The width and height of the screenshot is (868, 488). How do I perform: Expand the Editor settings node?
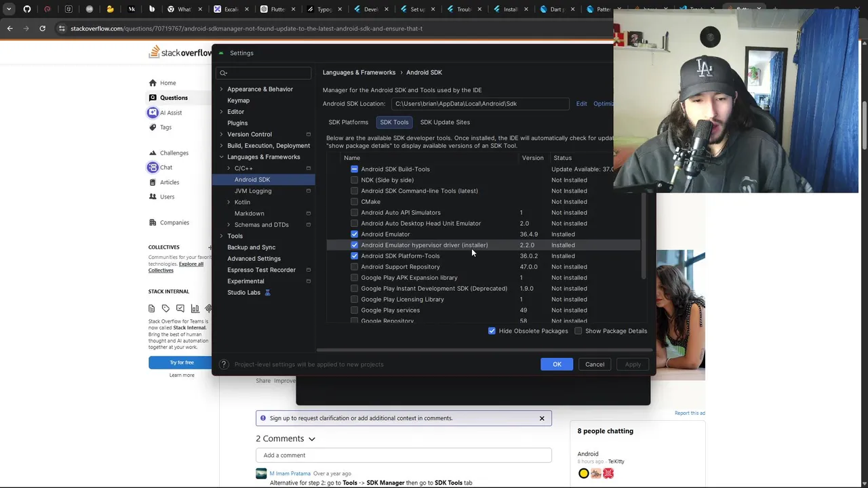pos(221,112)
